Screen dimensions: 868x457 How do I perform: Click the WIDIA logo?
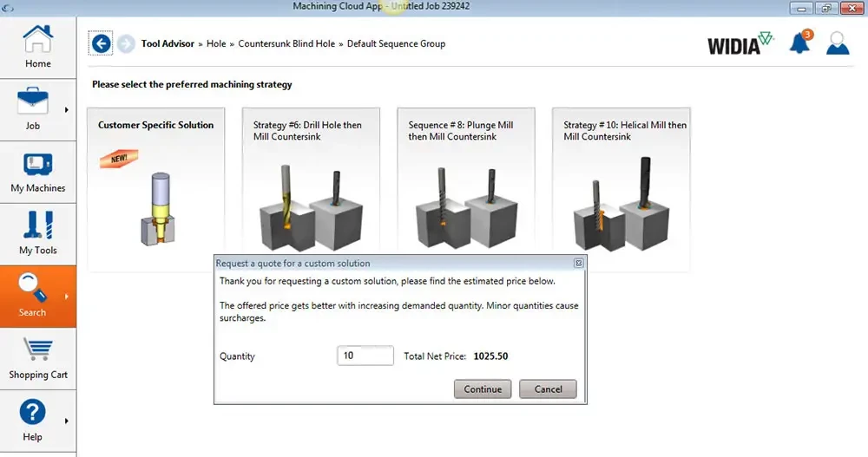[740, 43]
